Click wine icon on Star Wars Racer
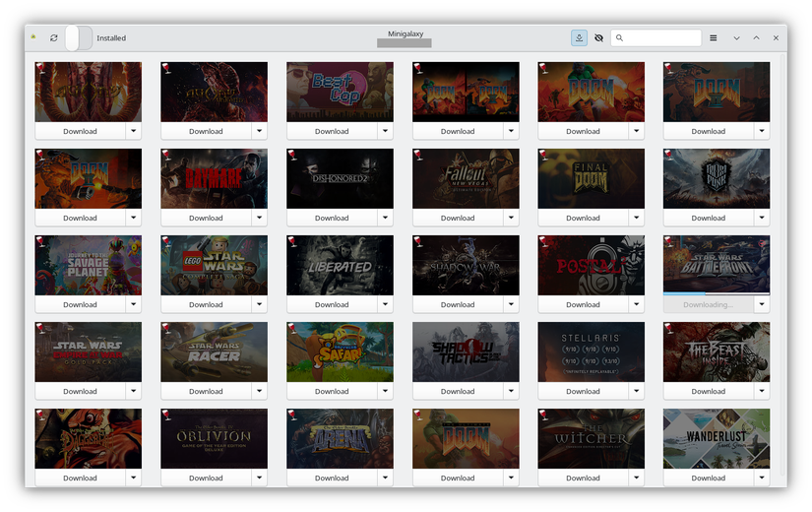812x512 pixels. coord(166,328)
